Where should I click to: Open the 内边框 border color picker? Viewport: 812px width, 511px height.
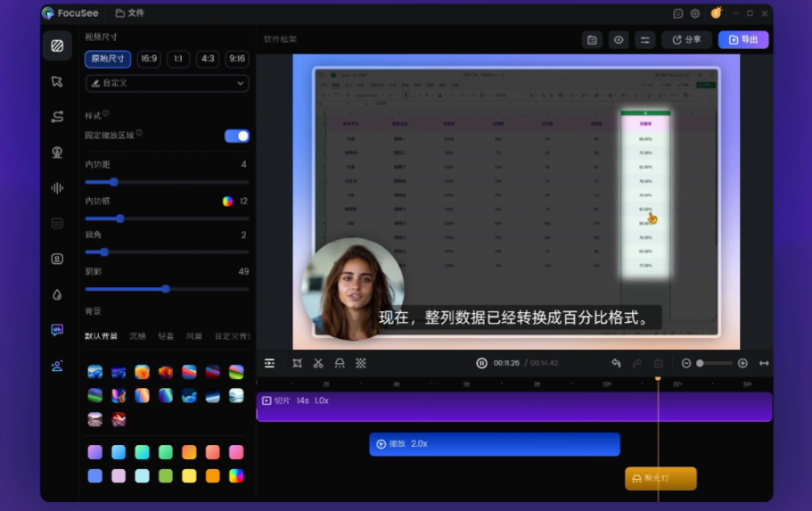[x=227, y=201]
